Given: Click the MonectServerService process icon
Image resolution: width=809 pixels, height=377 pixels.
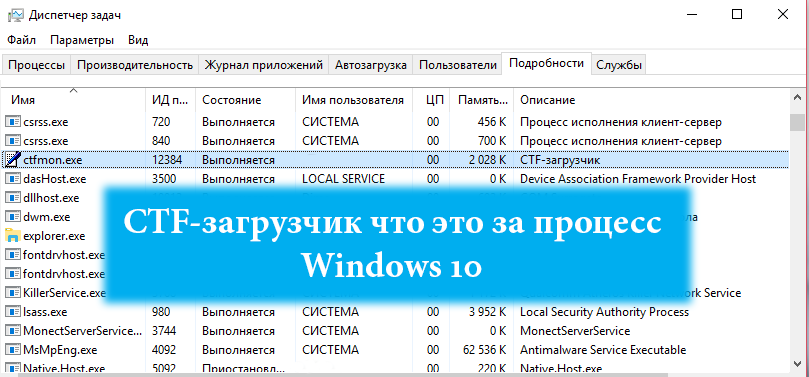Looking at the screenshot, I should pyautogui.click(x=12, y=331).
